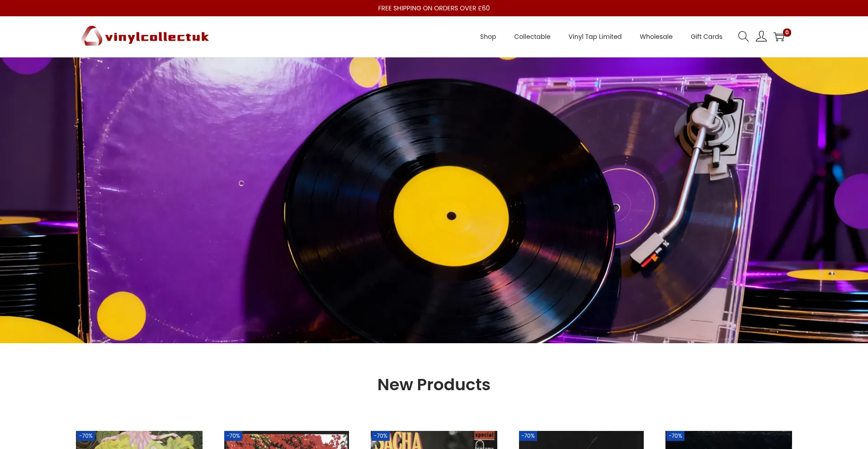The width and height of the screenshot is (868, 449).
Task: Click the cart item count badge
Action: 787,33
